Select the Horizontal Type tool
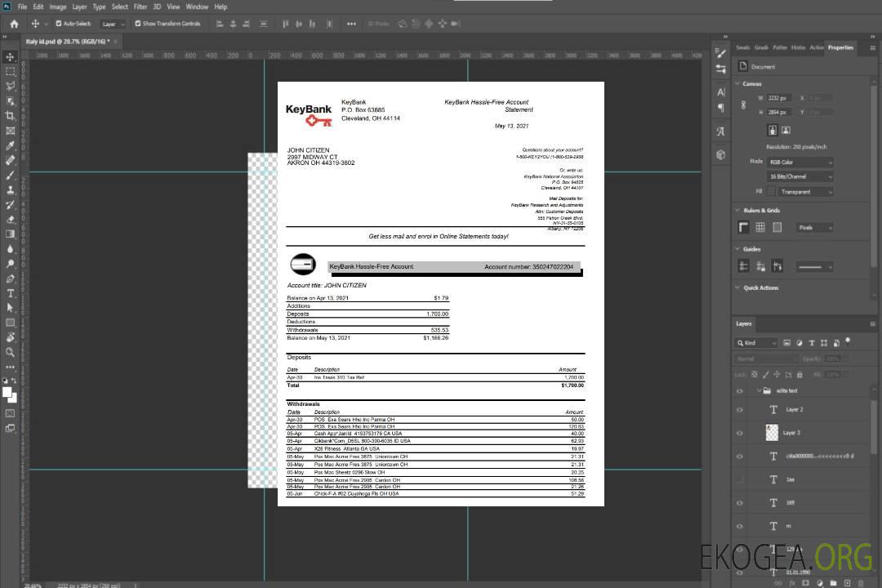This screenshot has width=882, height=588. pos(10,293)
